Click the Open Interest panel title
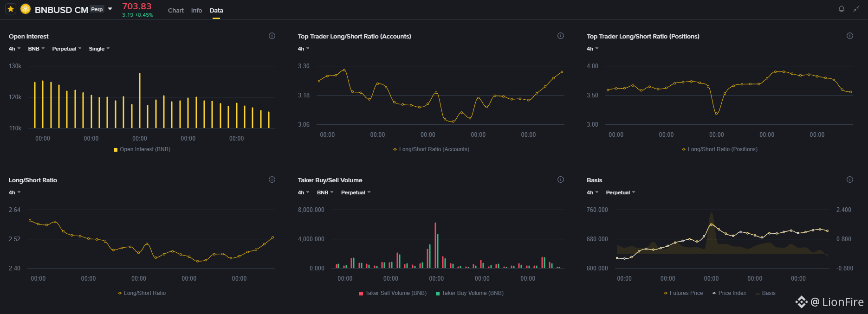The height and width of the screenshot is (314, 868). tap(29, 36)
